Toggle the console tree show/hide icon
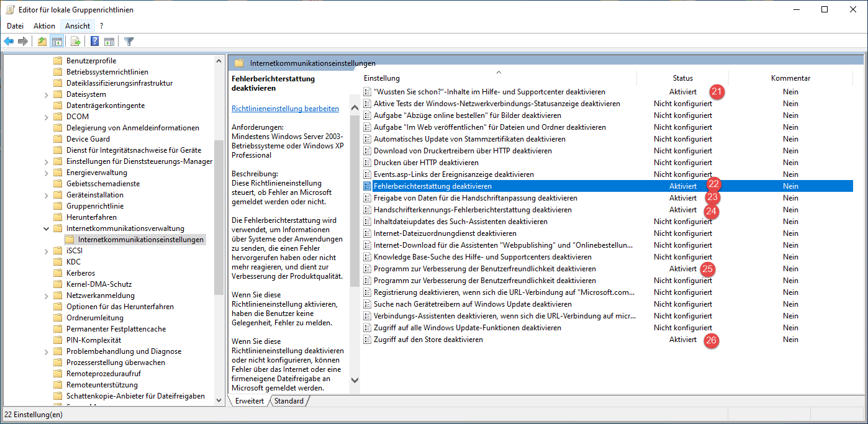Image resolution: width=868 pixels, height=424 pixels. coord(57,42)
